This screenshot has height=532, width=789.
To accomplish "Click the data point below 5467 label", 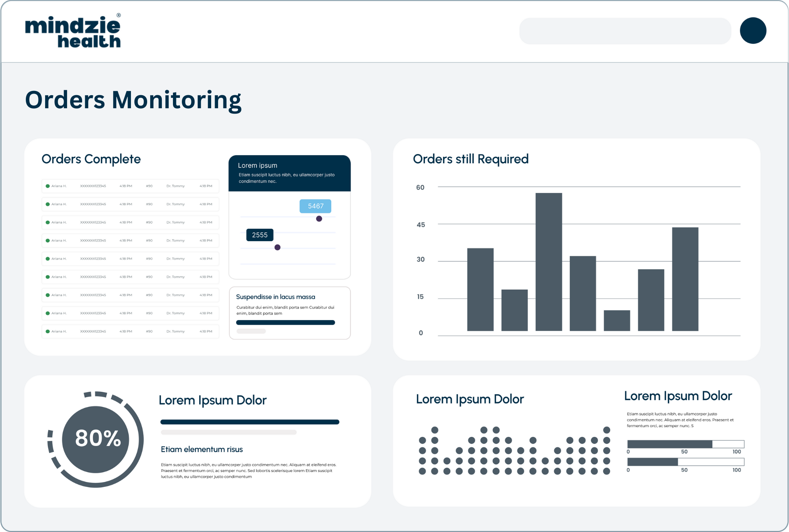I will 319,219.
